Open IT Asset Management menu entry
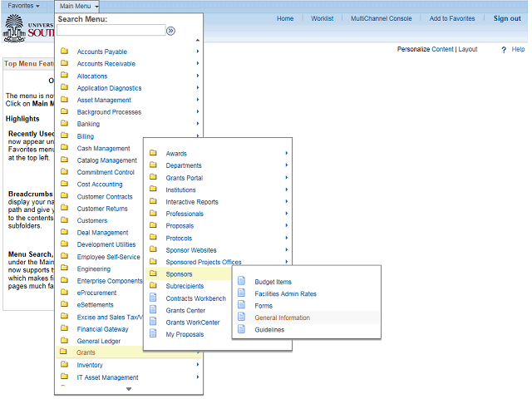Viewport: 532px width, 399px height. pos(107,377)
